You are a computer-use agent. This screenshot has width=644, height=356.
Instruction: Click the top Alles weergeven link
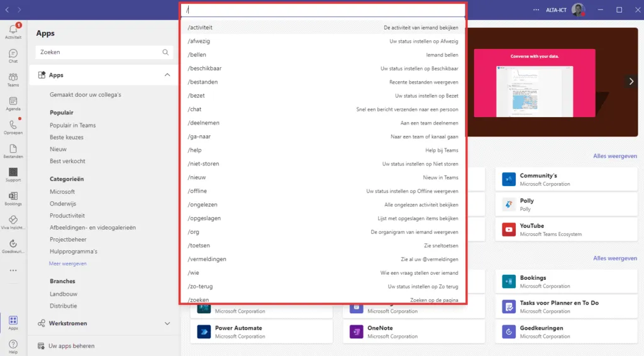click(x=614, y=156)
